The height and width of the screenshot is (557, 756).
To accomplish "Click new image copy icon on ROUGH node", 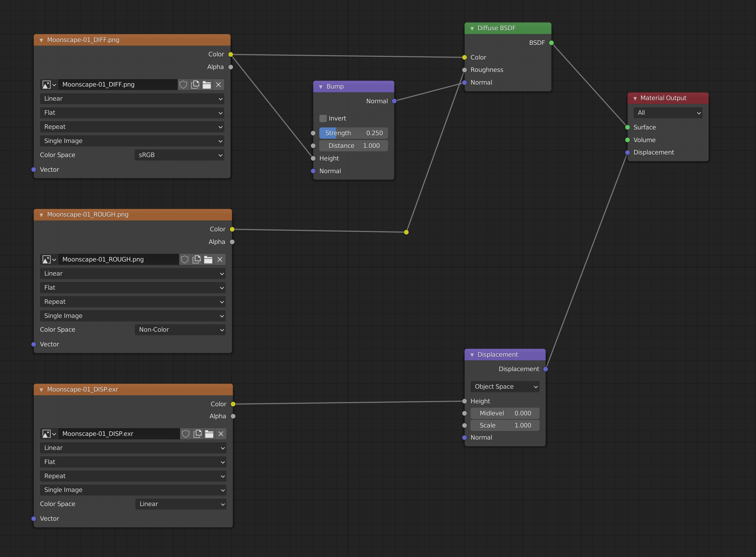I will pyautogui.click(x=196, y=259).
